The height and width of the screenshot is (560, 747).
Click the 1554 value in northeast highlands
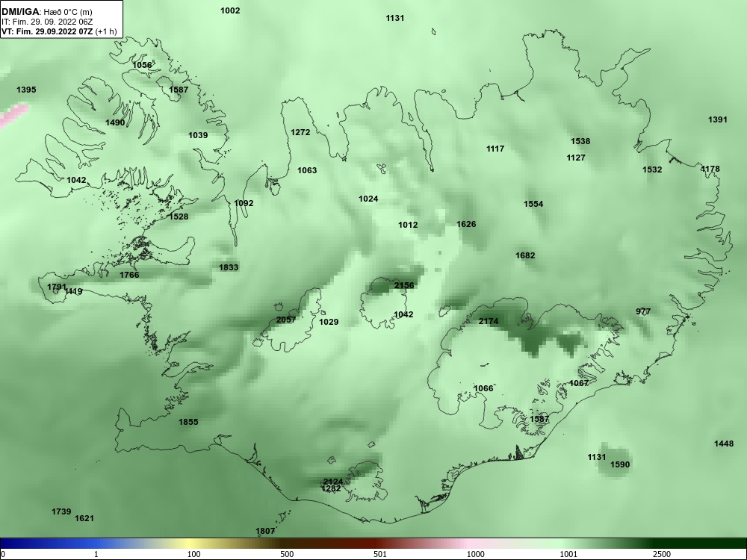click(533, 204)
